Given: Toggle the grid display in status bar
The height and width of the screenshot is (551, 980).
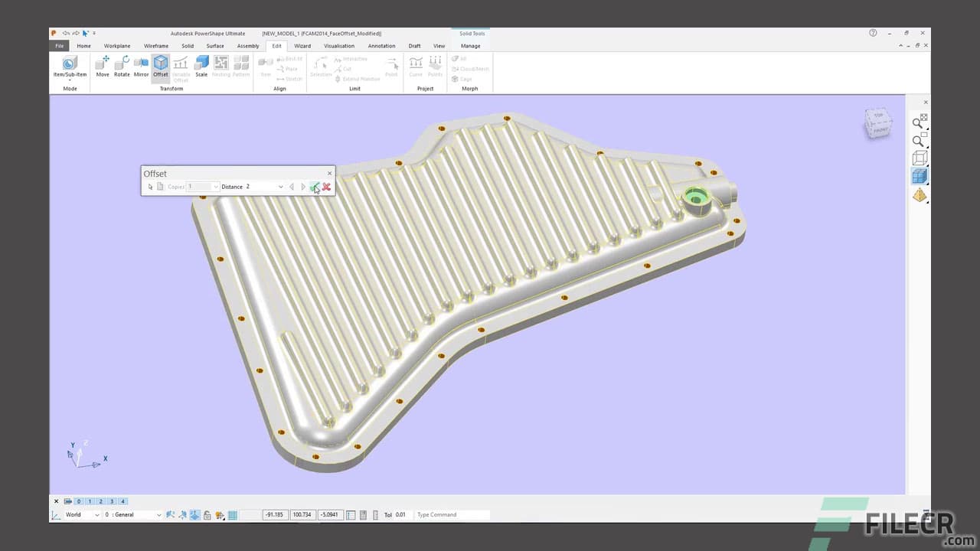Looking at the screenshot, I should (232, 514).
